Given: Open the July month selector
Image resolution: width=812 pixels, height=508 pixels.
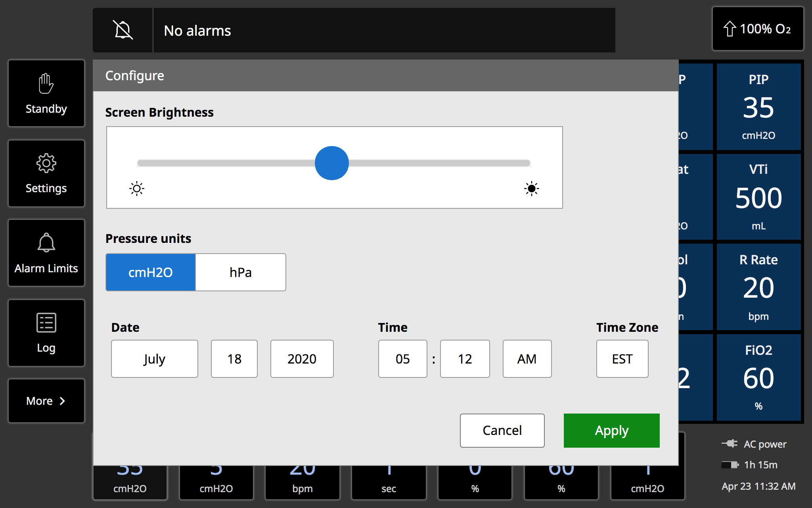Looking at the screenshot, I should pyautogui.click(x=155, y=359).
